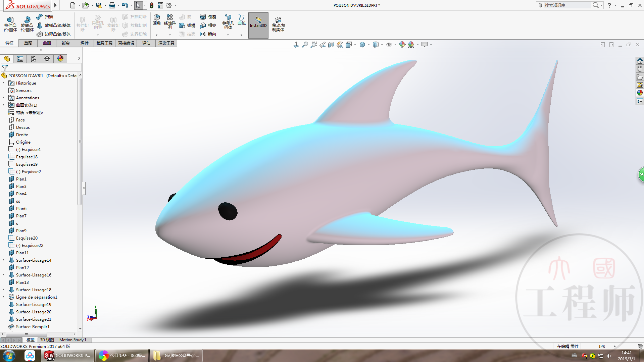The height and width of the screenshot is (362, 644).
Task: Open the Hide/Show Items eye dropdown
Action: pyautogui.click(x=395, y=45)
